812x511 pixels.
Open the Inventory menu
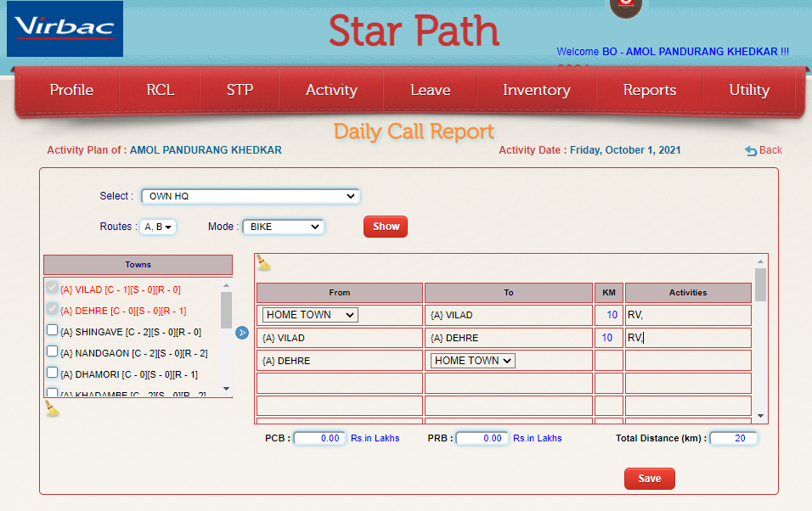[537, 90]
